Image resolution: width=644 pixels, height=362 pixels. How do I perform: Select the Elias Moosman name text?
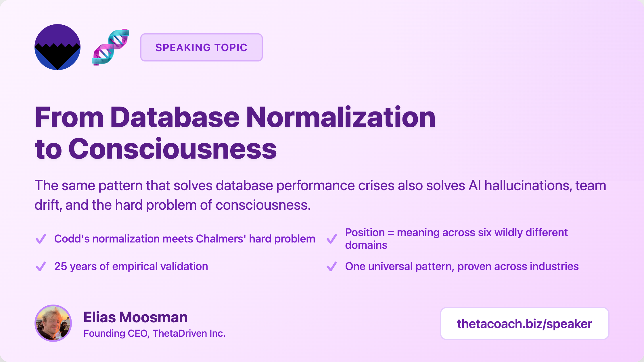point(135,317)
